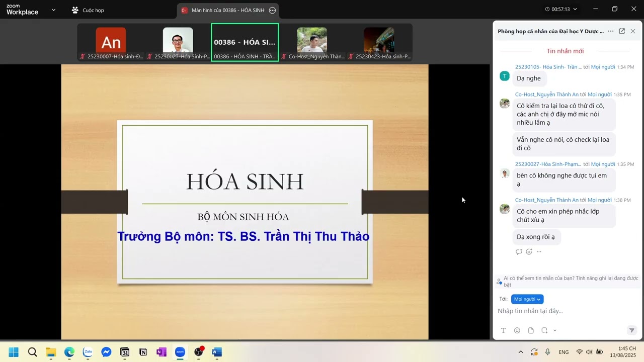Open the calendar app in taskbar
The image size is (644, 362).
point(125,352)
